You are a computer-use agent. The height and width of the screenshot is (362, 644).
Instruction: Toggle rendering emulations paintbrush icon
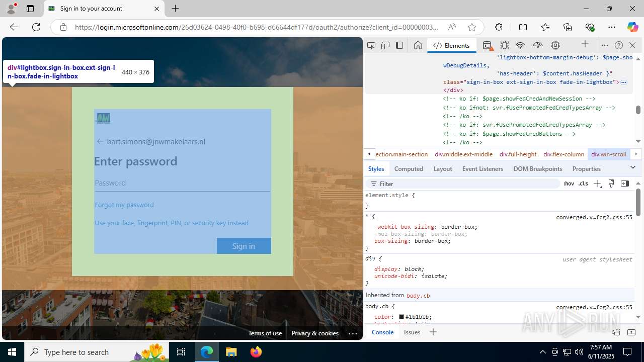[611, 184]
